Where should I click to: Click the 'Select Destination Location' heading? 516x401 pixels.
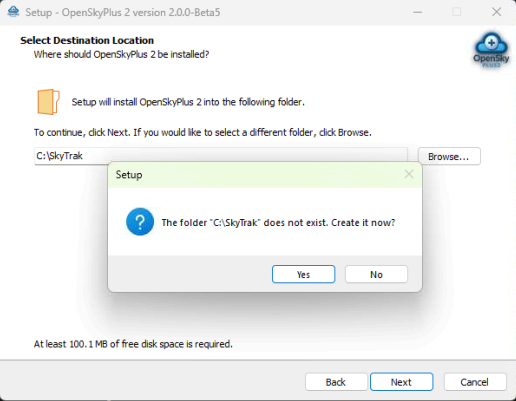[x=87, y=40]
